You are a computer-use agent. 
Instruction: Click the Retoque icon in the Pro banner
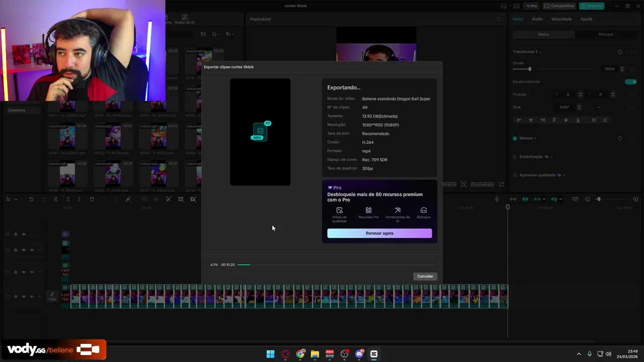424,210
